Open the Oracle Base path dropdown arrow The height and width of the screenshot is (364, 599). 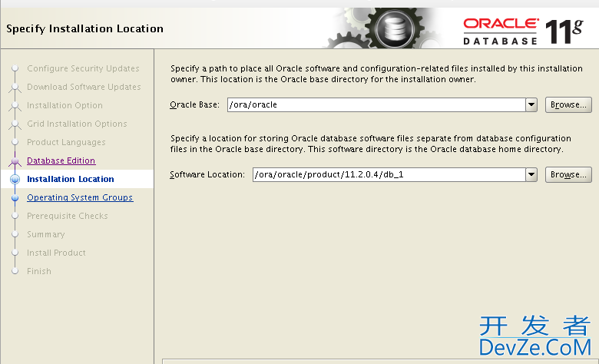(531, 104)
